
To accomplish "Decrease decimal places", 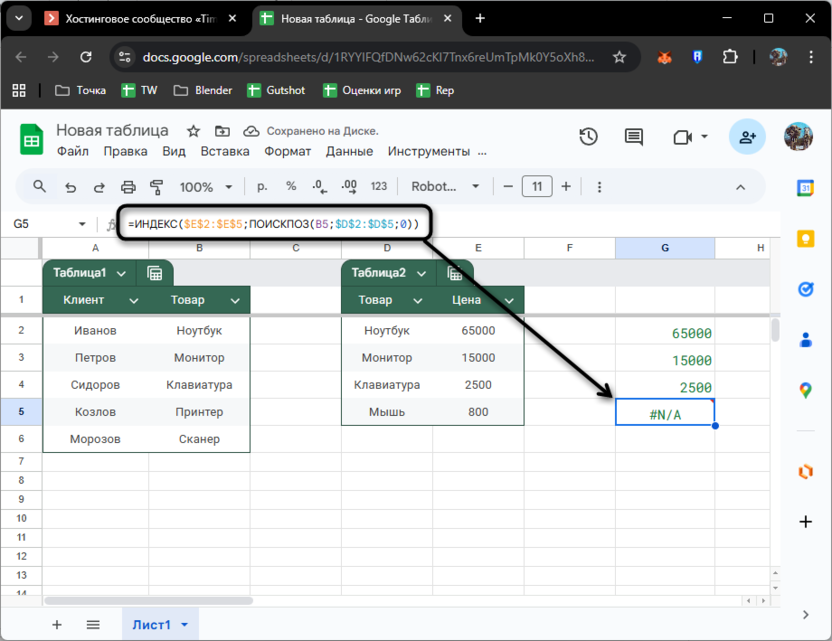I will [318, 187].
